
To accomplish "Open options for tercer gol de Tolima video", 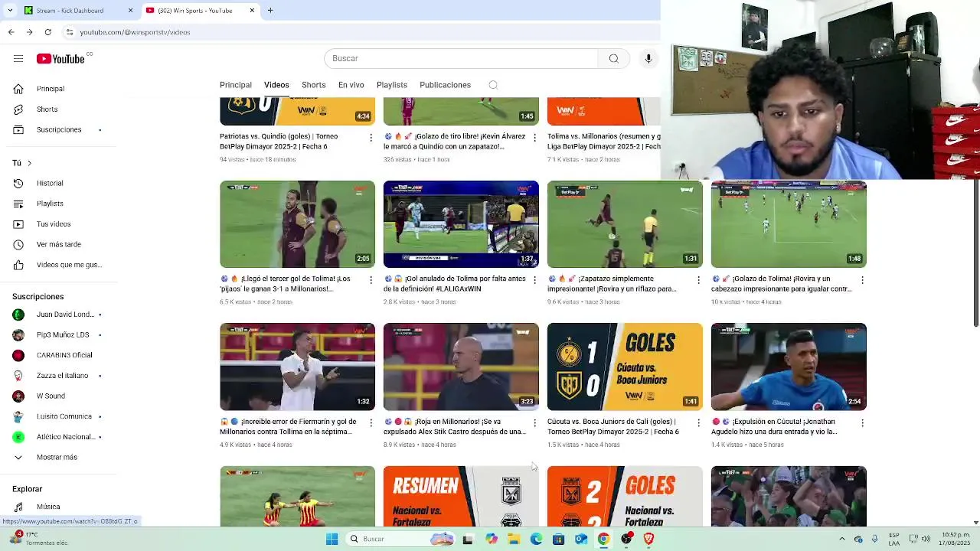I will click(371, 280).
